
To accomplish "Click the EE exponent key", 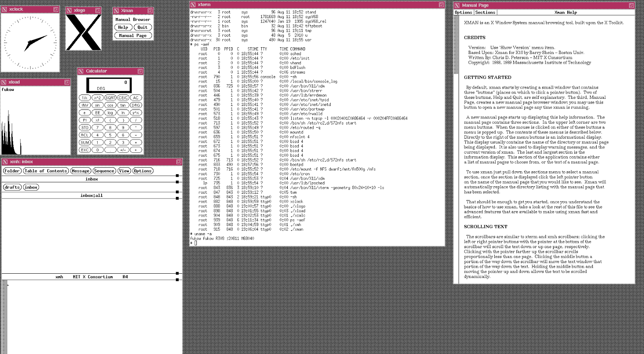I will tap(98, 113).
